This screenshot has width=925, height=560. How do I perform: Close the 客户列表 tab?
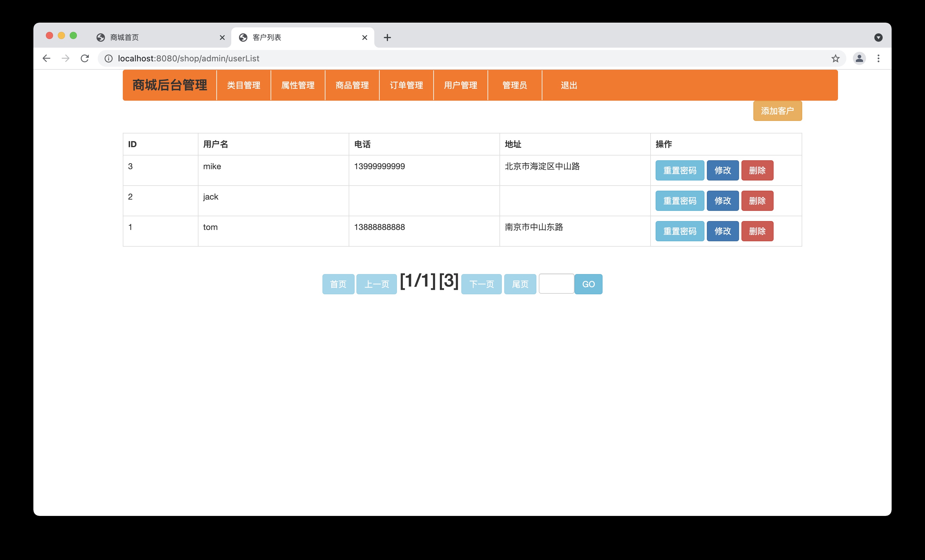pyautogui.click(x=364, y=38)
